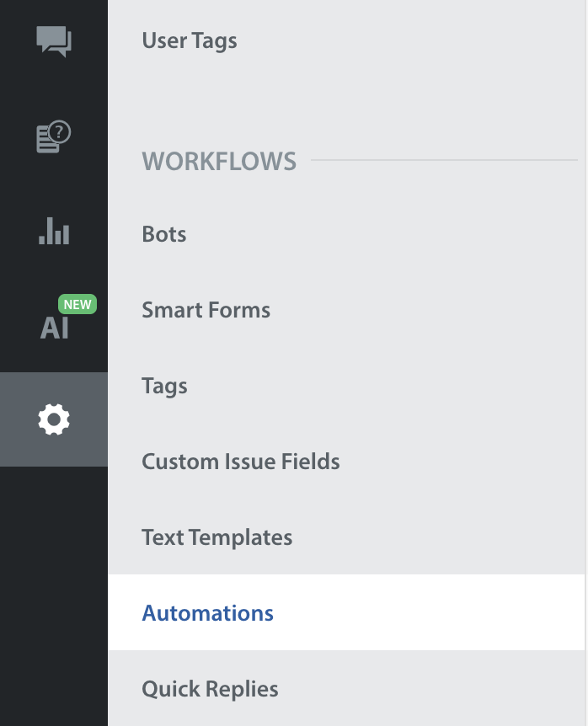Viewport: 588px width, 726px height.
Task: Go to Smart Forms
Action: [x=206, y=310]
